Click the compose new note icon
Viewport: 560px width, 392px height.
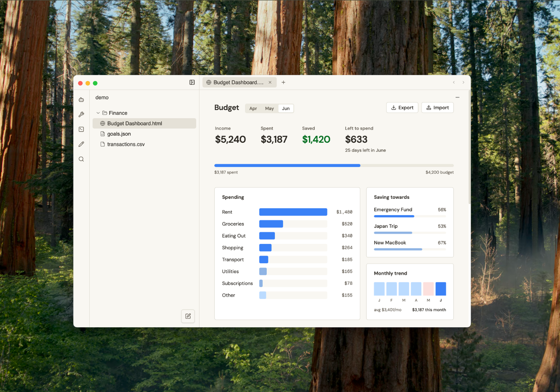pyautogui.click(x=188, y=316)
